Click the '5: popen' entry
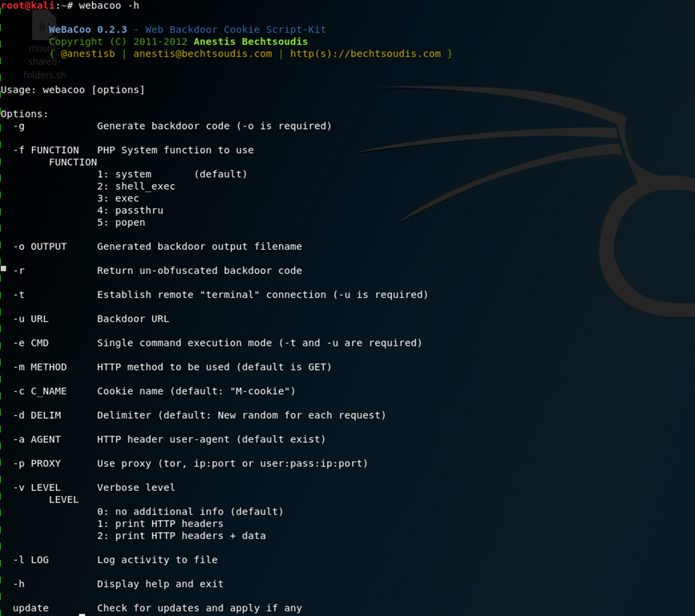Screen dimensions: 695x616 point(121,223)
